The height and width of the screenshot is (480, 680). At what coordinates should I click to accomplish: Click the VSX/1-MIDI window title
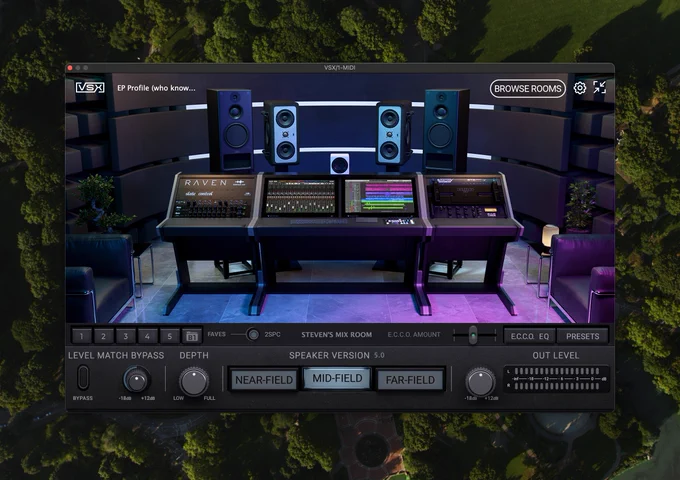tap(340, 68)
